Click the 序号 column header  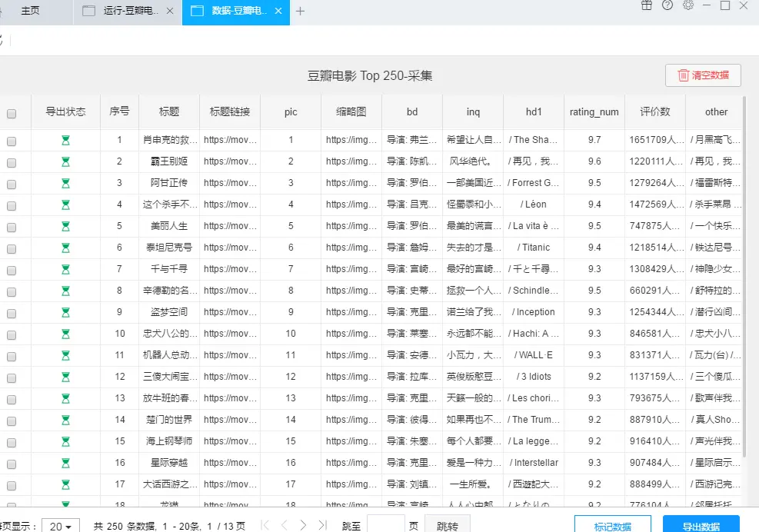(x=119, y=111)
